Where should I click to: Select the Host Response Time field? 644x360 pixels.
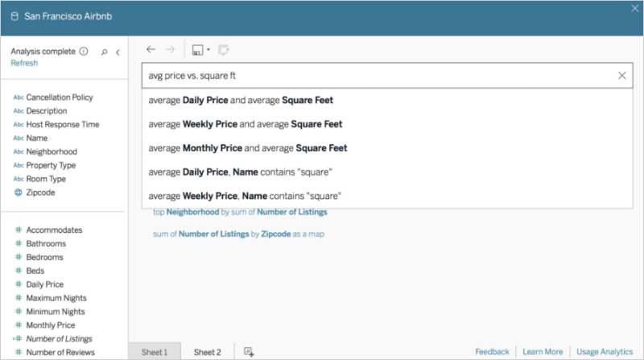[x=63, y=125]
